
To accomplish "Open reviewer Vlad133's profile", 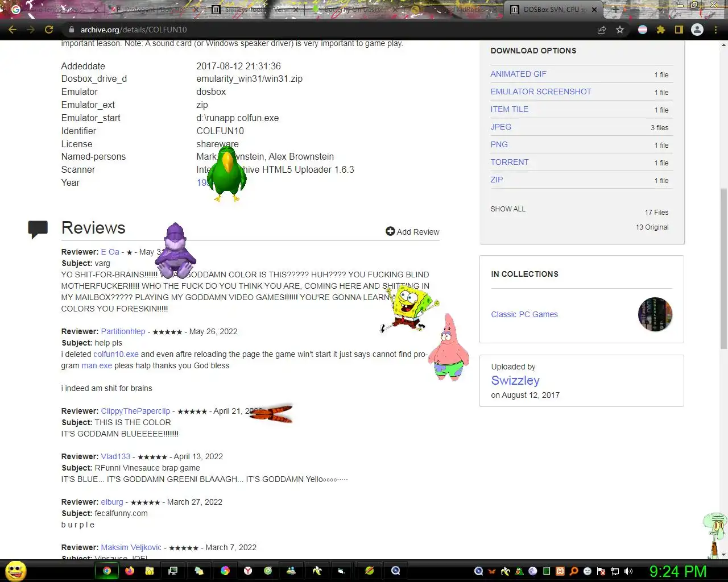I will (115, 456).
